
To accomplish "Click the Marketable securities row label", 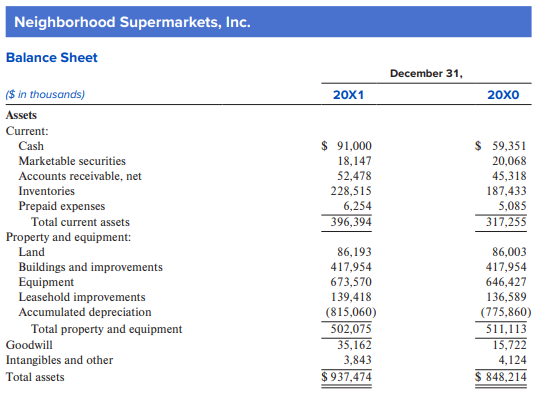I will 72,161.
